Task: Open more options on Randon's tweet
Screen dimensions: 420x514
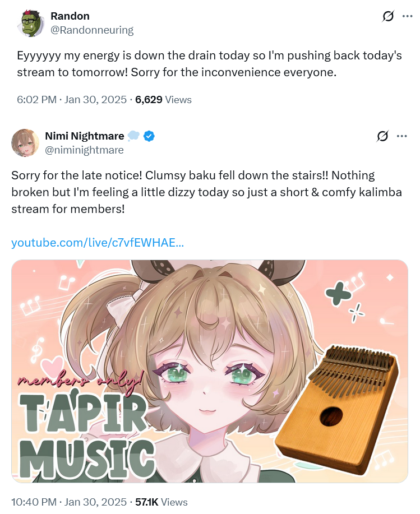Action: [x=407, y=16]
